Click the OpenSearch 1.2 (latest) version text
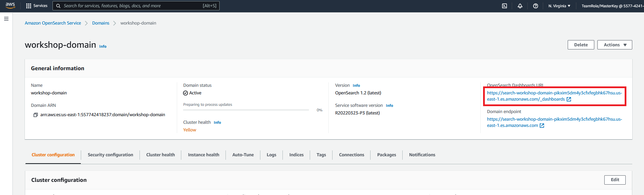The image size is (644, 195). point(358,93)
